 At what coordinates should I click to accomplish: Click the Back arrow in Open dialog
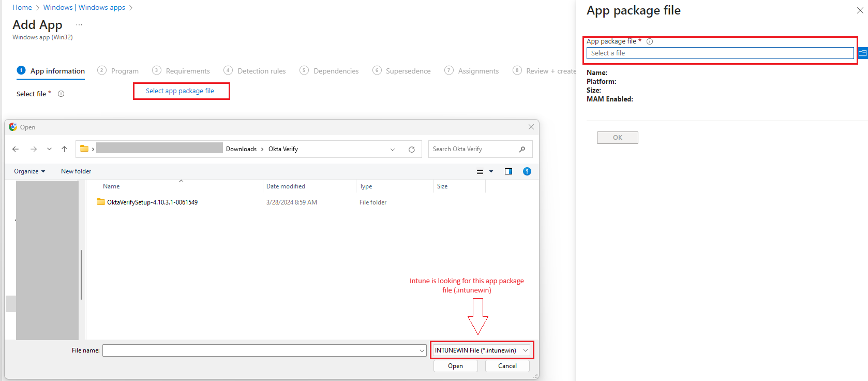coord(16,149)
